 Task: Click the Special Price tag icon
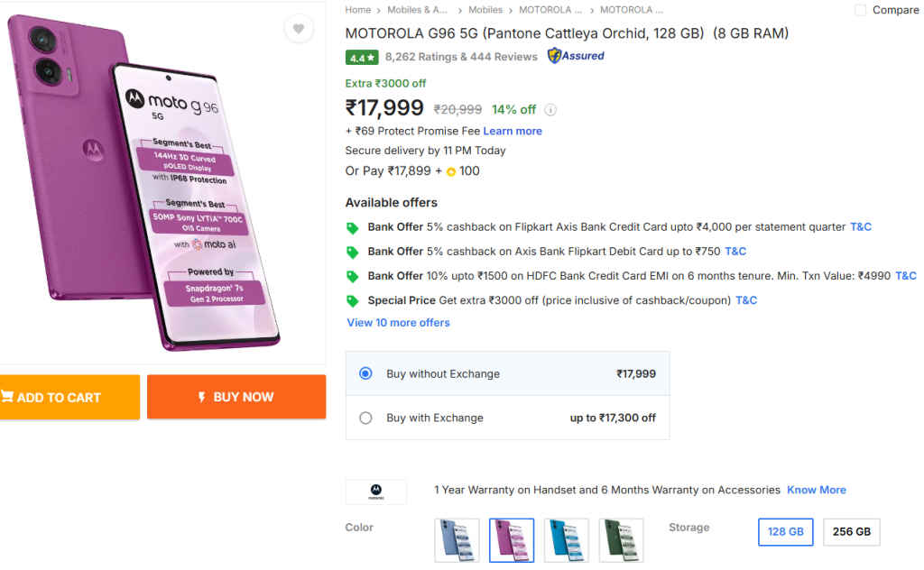pos(353,301)
